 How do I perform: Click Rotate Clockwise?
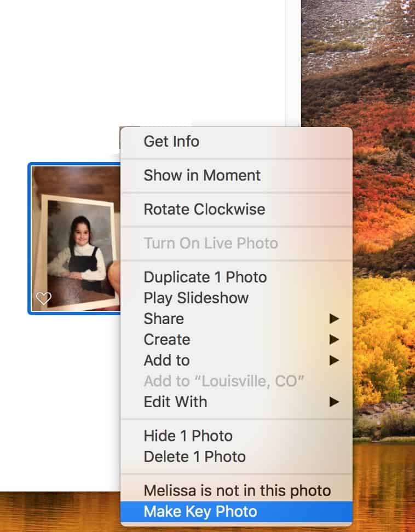coord(204,209)
